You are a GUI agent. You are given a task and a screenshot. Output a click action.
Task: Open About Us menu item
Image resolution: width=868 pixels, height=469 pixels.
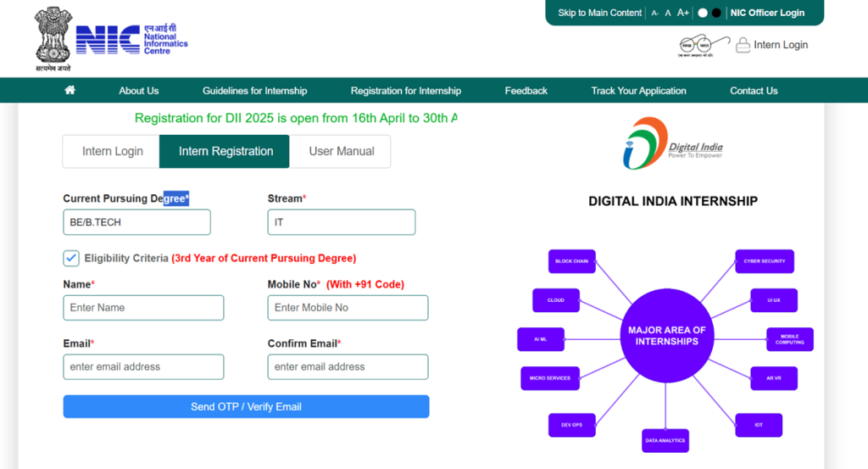click(138, 91)
